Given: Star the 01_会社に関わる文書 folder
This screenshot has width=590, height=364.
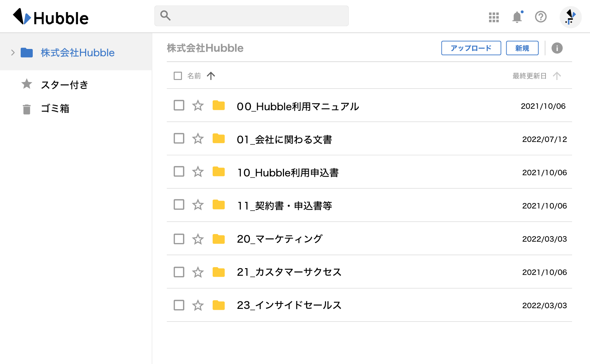Looking at the screenshot, I should [198, 139].
